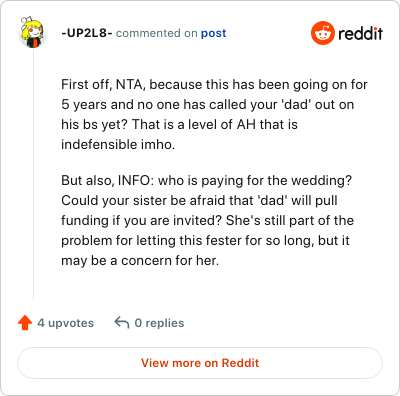Click the text "may be a concern for her"
Image resolution: width=400 pixels, height=396 pixels.
pos(140,260)
